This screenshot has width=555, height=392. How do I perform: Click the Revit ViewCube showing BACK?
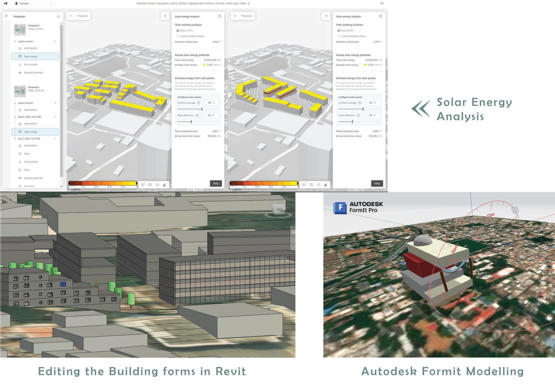278,210
